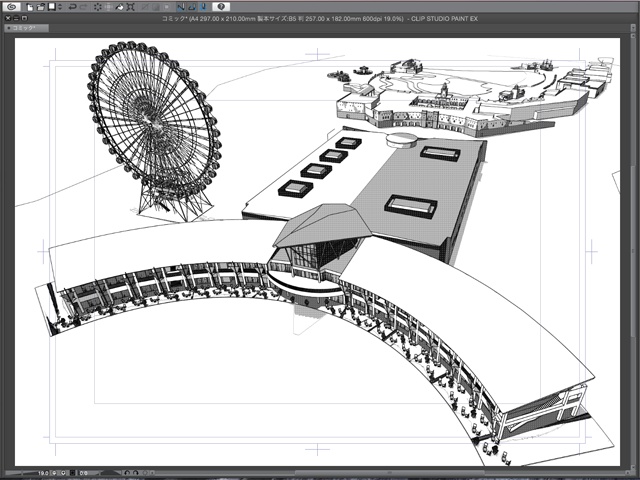This screenshot has width=640, height=480.
Task: Click the vertical scrollbar on right
Action: click(x=632, y=253)
